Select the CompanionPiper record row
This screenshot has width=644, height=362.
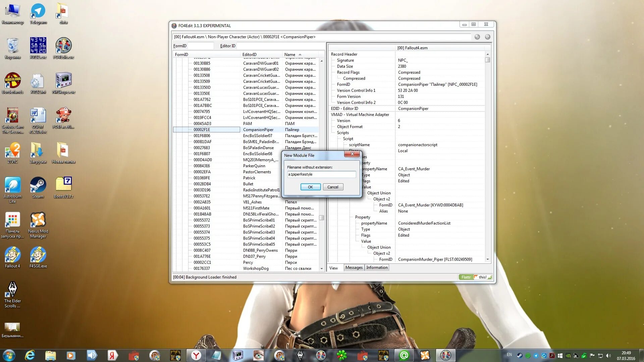[x=246, y=130]
